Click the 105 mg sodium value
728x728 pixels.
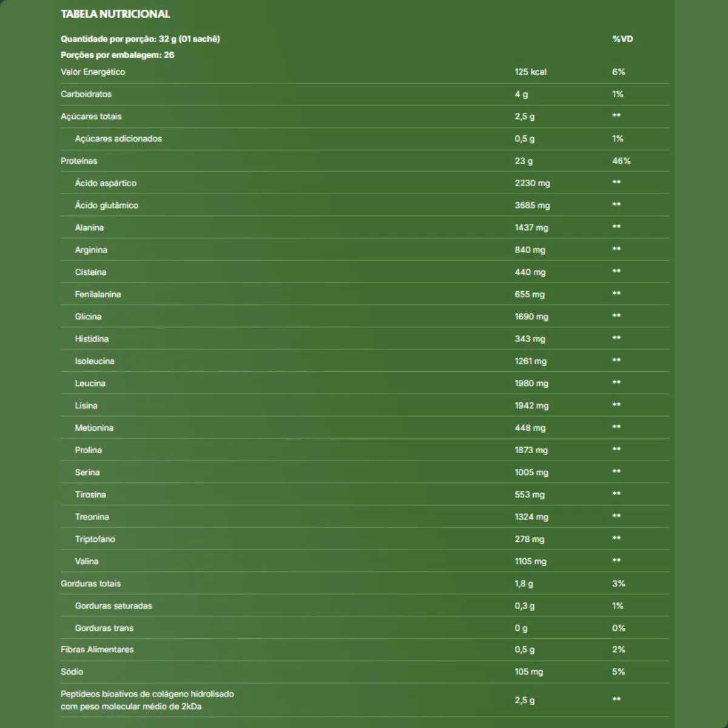coord(528,672)
